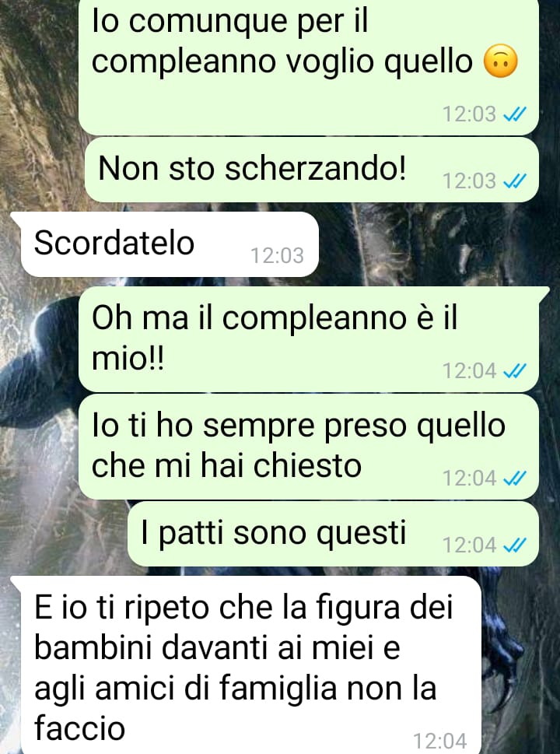Tap 12:03 timestamp on 'Scordatelo'
This screenshot has width=560, height=754.
pos(278,255)
